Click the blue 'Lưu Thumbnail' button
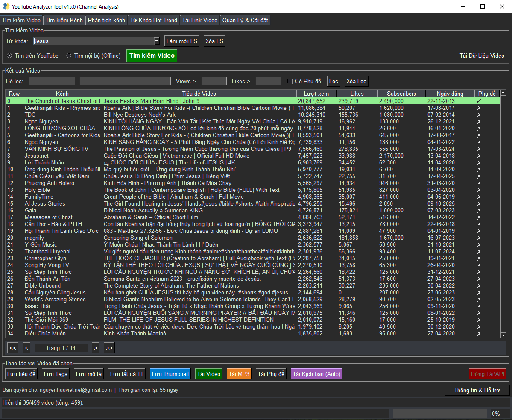The image size is (512, 420). pyautogui.click(x=170, y=374)
